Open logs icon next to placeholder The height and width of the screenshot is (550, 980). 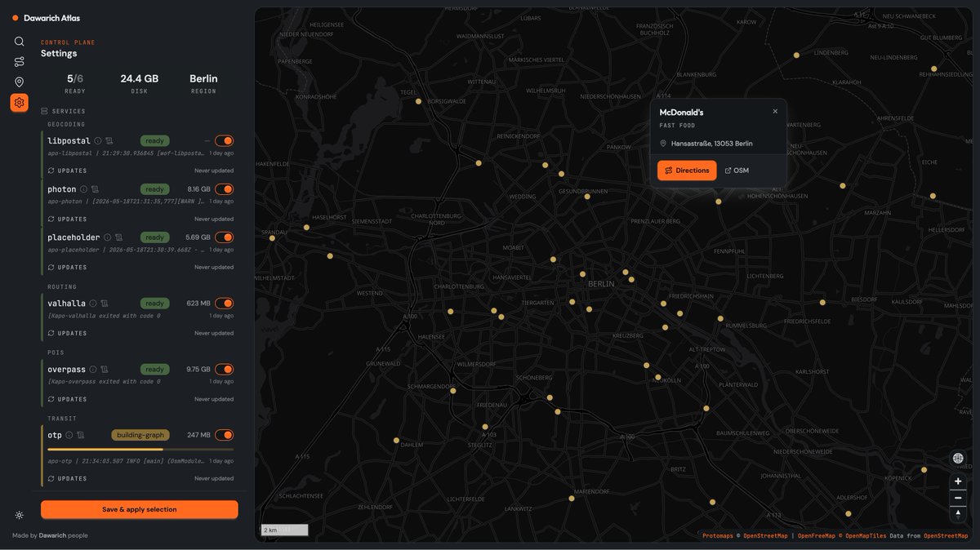pyautogui.click(x=118, y=237)
